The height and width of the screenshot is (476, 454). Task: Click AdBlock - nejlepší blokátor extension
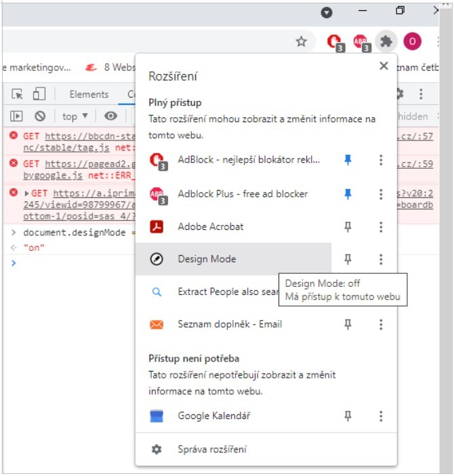(234, 159)
